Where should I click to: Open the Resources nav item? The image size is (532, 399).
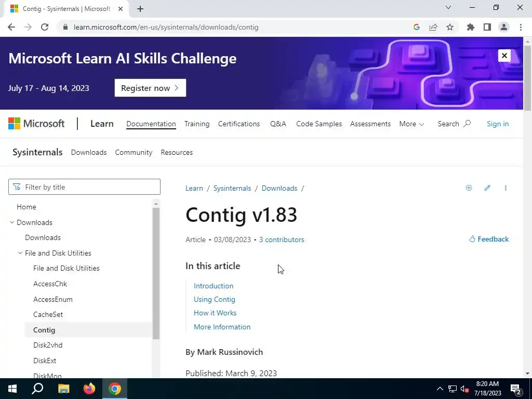(177, 152)
